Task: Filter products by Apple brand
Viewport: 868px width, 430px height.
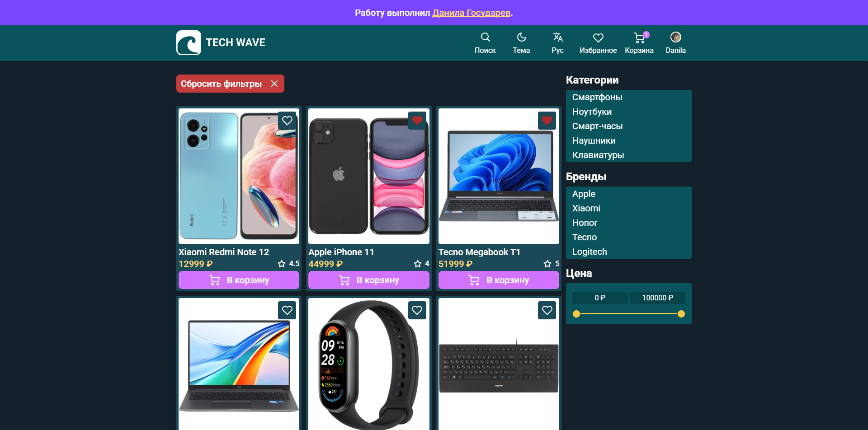Action: 584,194
